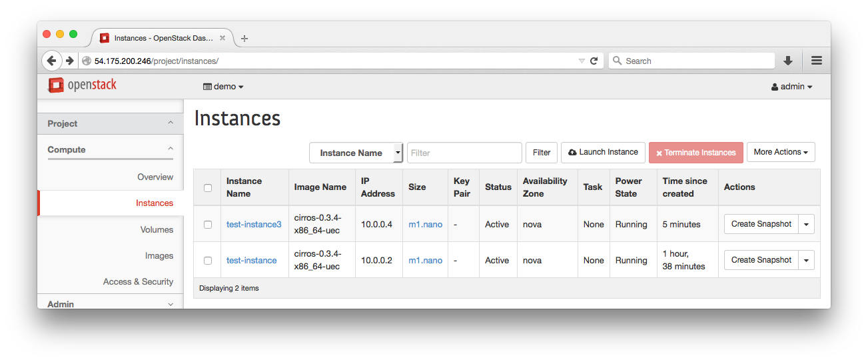Open the browser downloads arrow icon

[x=788, y=61]
